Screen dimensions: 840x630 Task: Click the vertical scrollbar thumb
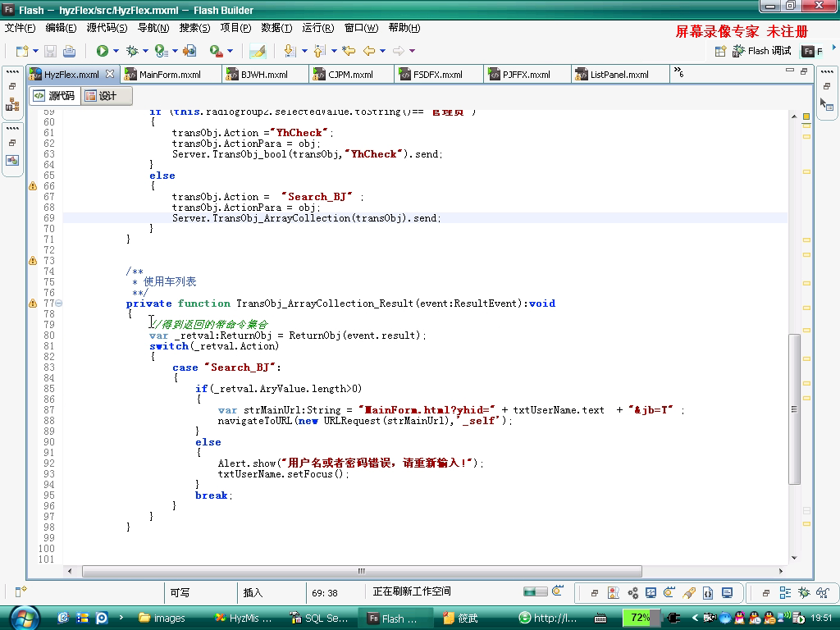[794, 409]
